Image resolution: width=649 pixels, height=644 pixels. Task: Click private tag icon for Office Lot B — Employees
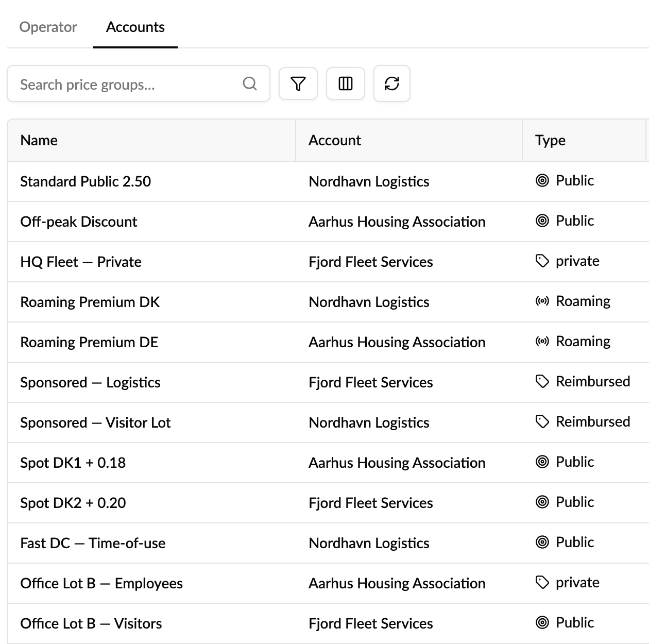(x=542, y=582)
